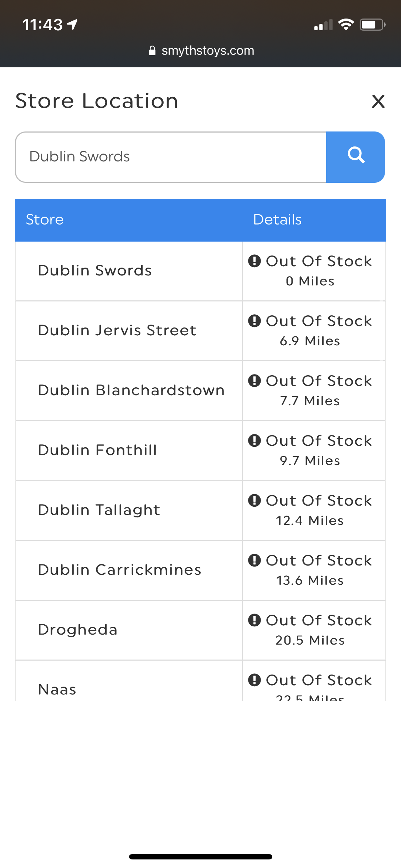This screenshot has height=868, width=401.
Task: Select Dublin Blanchardstown from the store list
Action: (x=131, y=391)
